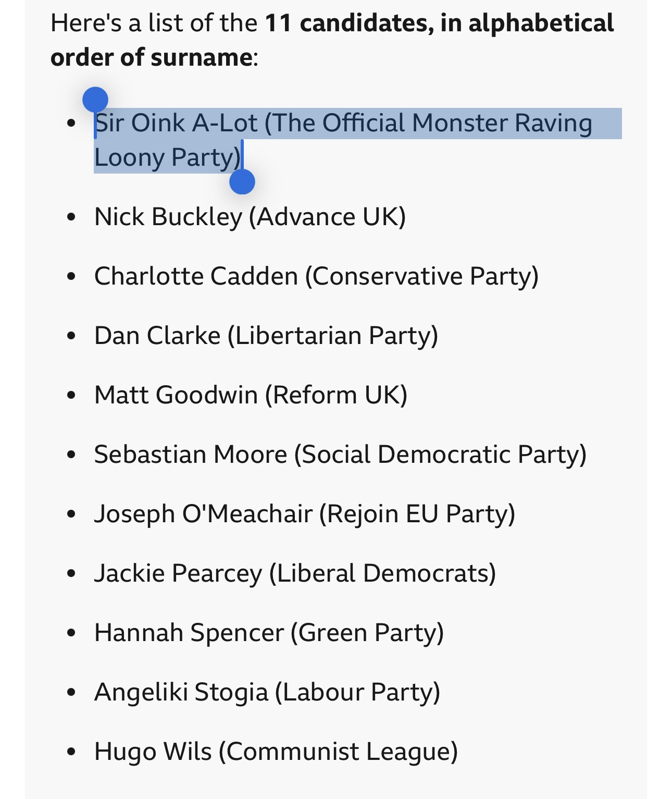Tap the 'Sebastian Moore' candidate name

[x=190, y=454]
